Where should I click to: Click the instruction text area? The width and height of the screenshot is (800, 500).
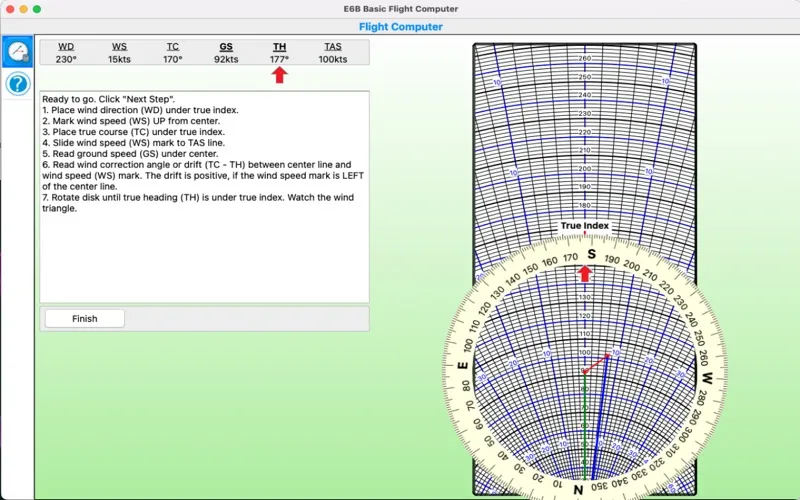click(205, 197)
